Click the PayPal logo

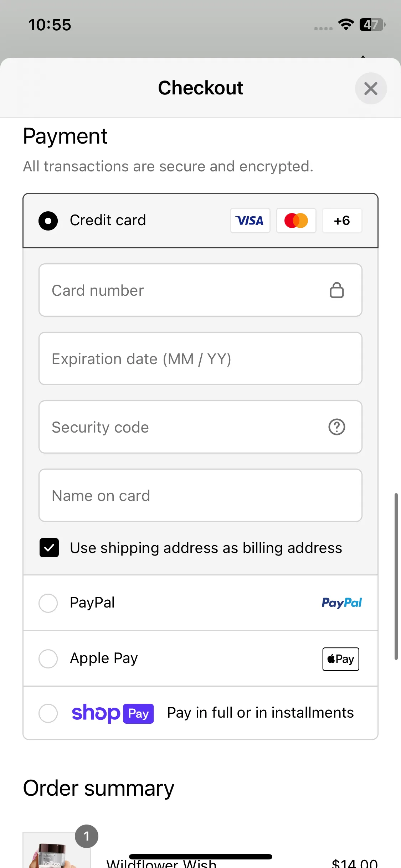[x=342, y=603]
